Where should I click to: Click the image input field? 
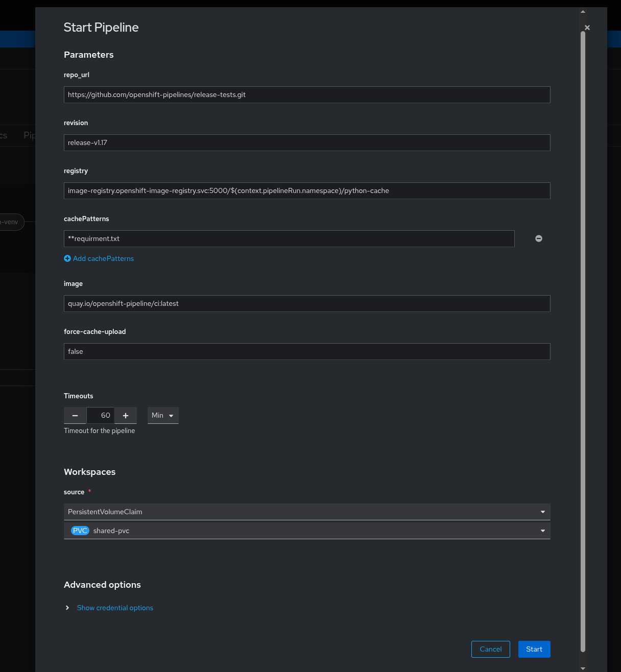(x=307, y=303)
